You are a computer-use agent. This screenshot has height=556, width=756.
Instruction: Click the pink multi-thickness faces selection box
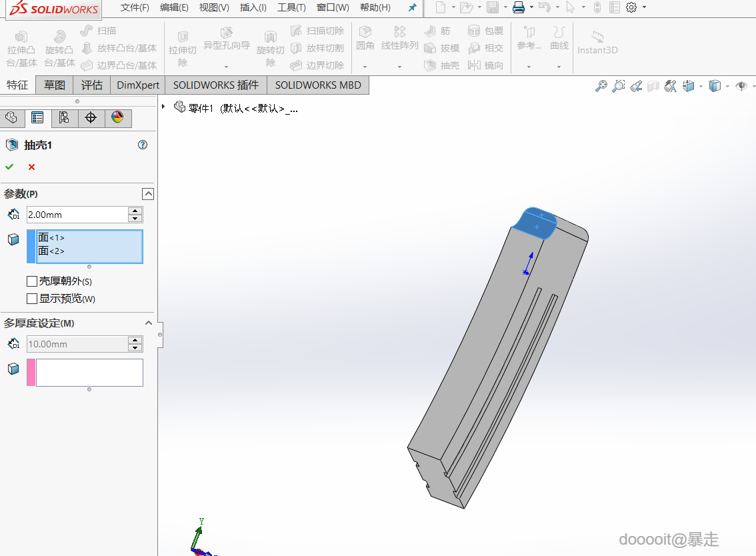[89, 373]
